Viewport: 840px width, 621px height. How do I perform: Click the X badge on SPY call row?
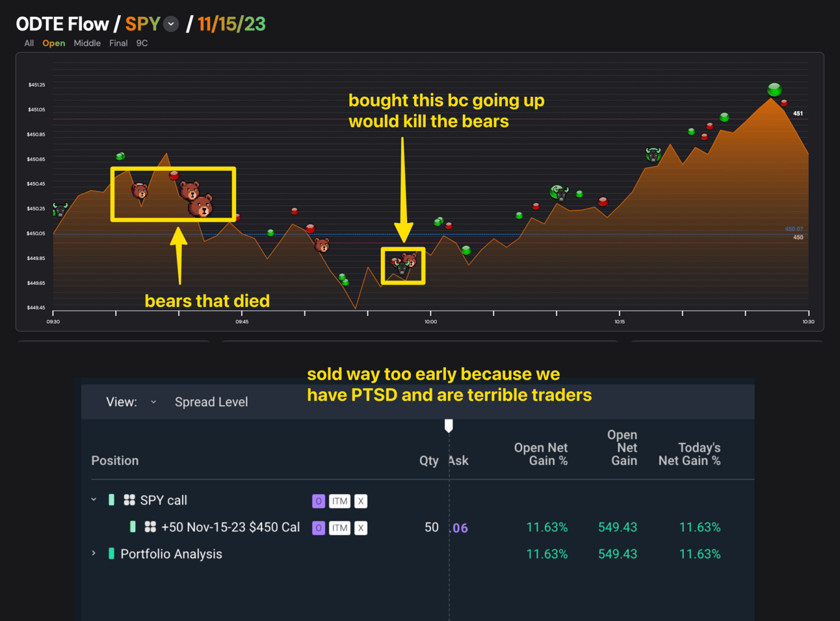click(361, 501)
